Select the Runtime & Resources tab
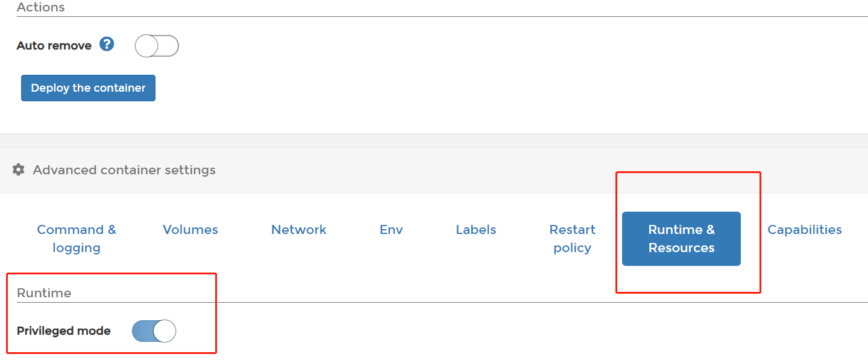Screen dimensions: 868x360 click(681, 238)
